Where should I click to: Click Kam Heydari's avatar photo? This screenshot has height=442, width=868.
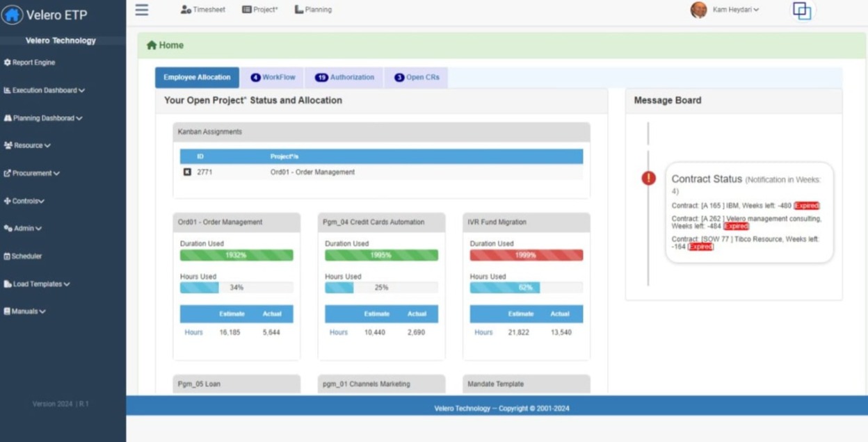(x=699, y=10)
